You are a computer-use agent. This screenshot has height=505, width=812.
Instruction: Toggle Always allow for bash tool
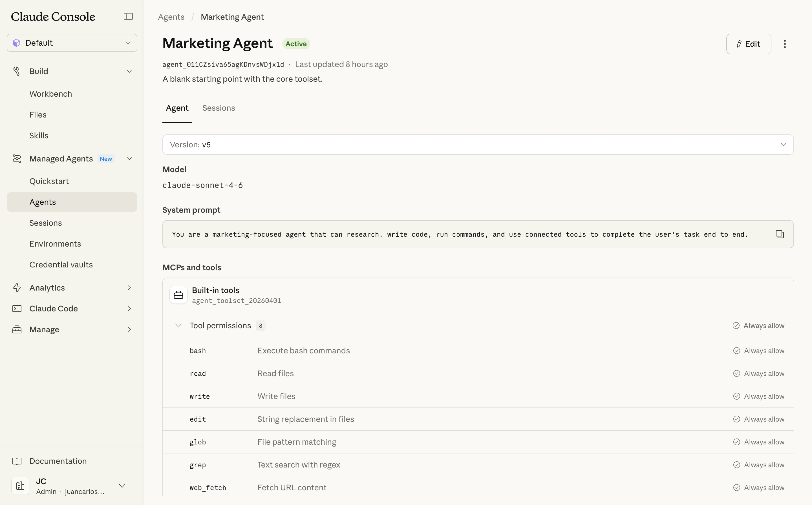[759, 350]
